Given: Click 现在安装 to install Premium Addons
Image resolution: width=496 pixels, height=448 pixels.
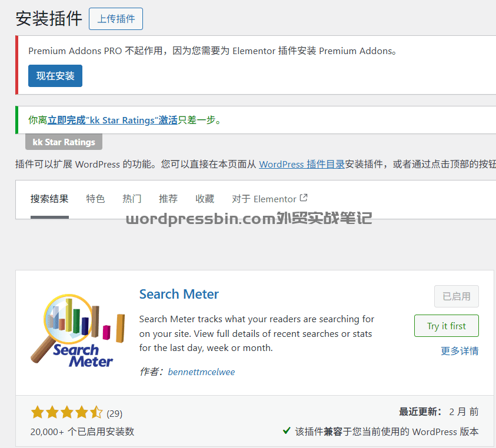Looking at the screenshot, I should (x=55, y=75).
